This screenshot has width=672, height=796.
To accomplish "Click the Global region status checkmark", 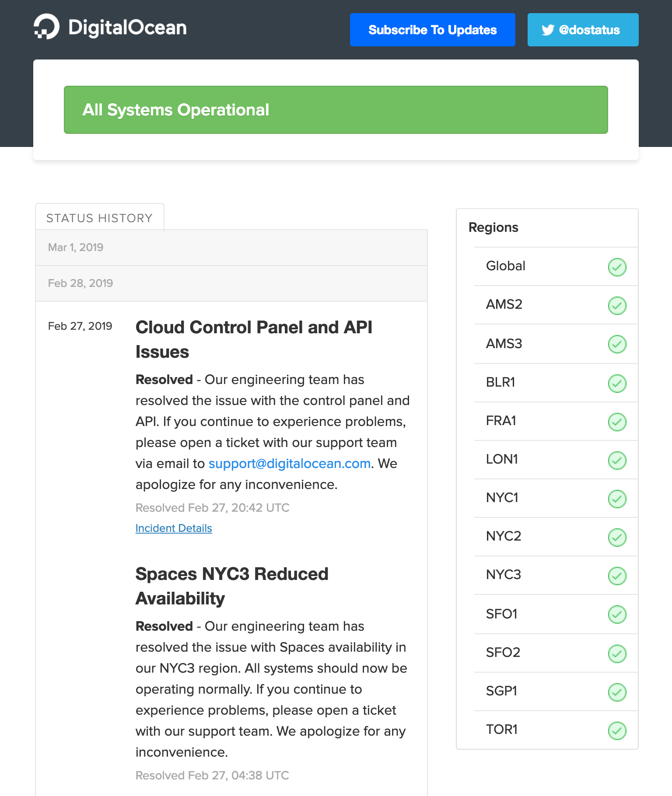I will pos(617,267).
